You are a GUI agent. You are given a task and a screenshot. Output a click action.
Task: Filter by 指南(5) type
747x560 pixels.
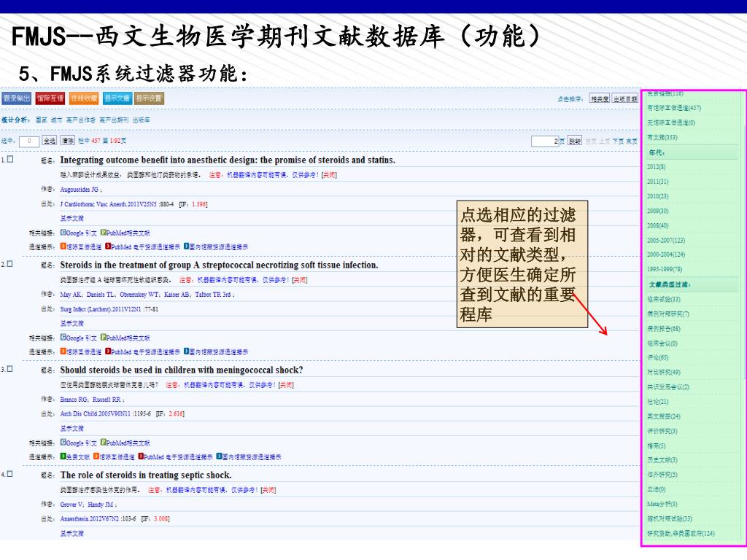pos(657,446)
